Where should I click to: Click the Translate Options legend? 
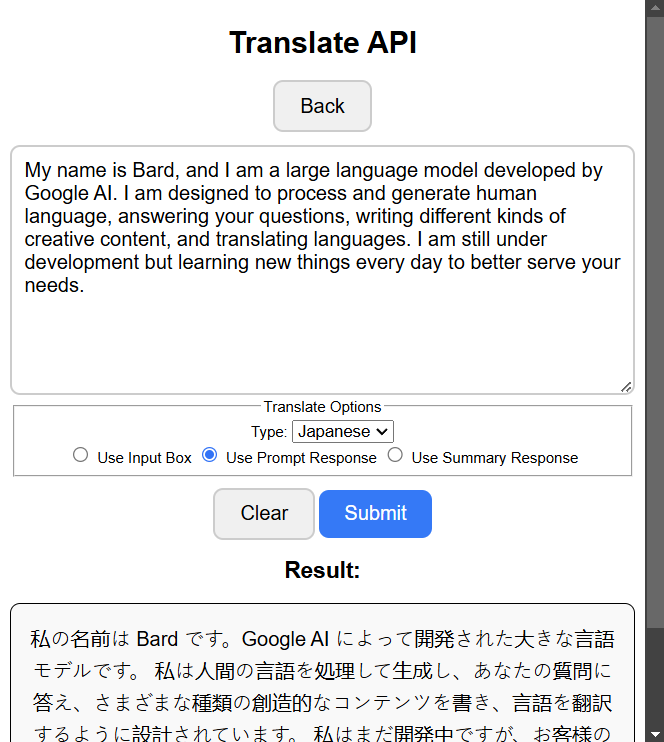[322, 407]
